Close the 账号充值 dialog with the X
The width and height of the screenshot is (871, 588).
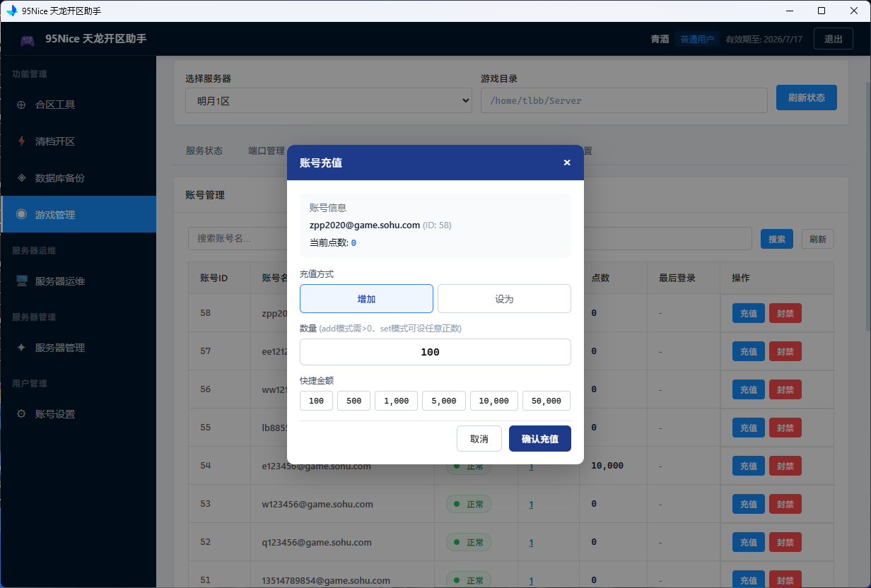[x=567, y=163]
